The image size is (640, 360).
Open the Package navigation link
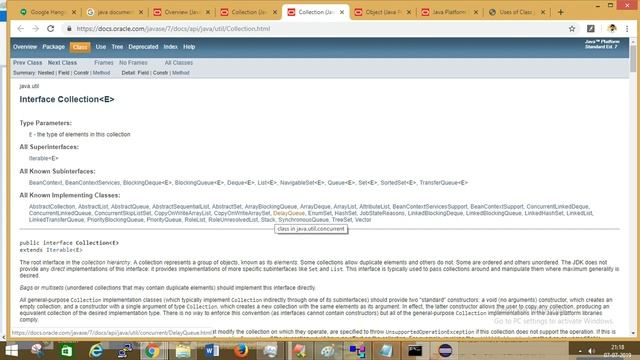pos(53,47)
